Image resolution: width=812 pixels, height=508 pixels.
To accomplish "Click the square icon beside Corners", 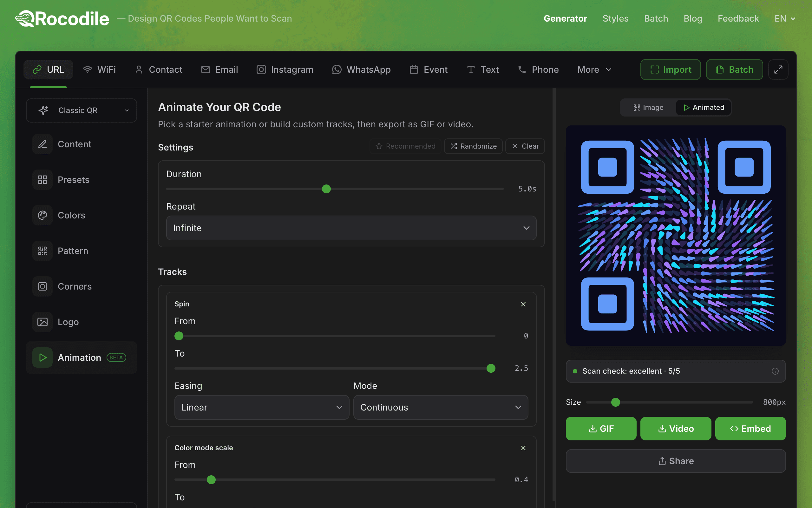I will (x=43, y=287).
